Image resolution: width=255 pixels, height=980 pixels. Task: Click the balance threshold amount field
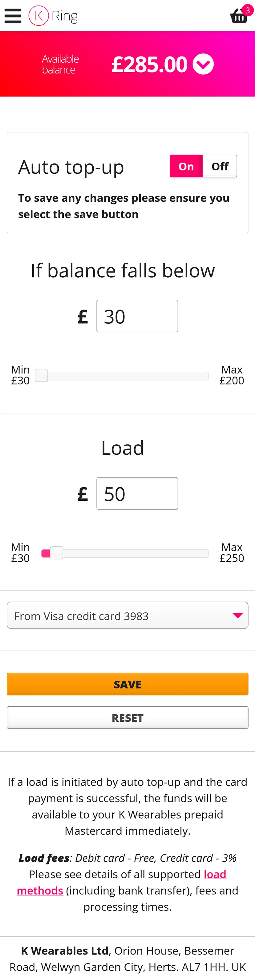(x=137, y=316)
